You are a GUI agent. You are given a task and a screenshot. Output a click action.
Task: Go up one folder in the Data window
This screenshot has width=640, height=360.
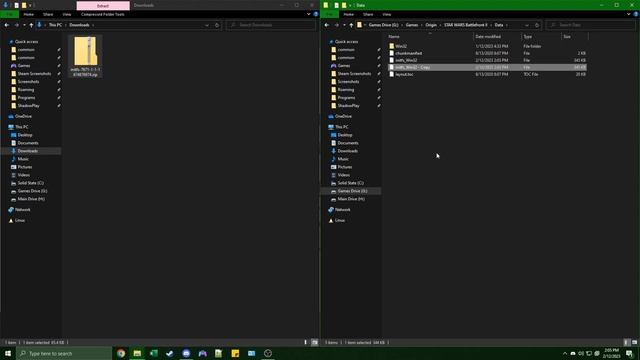351,25
